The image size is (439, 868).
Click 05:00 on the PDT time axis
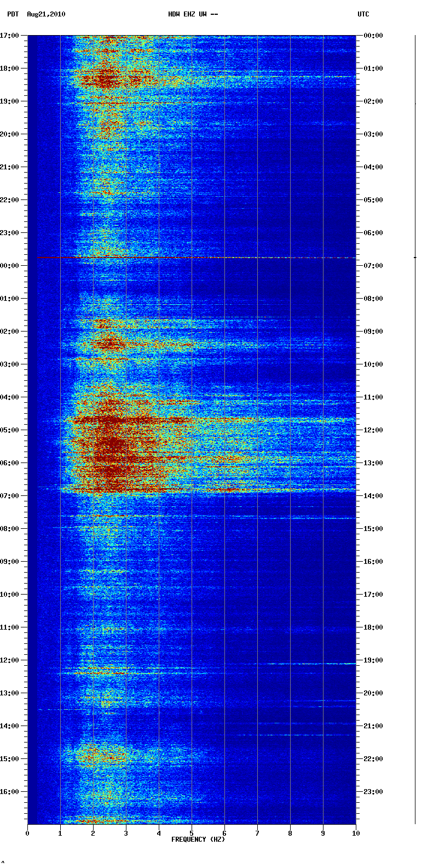(x=10, y=430)
